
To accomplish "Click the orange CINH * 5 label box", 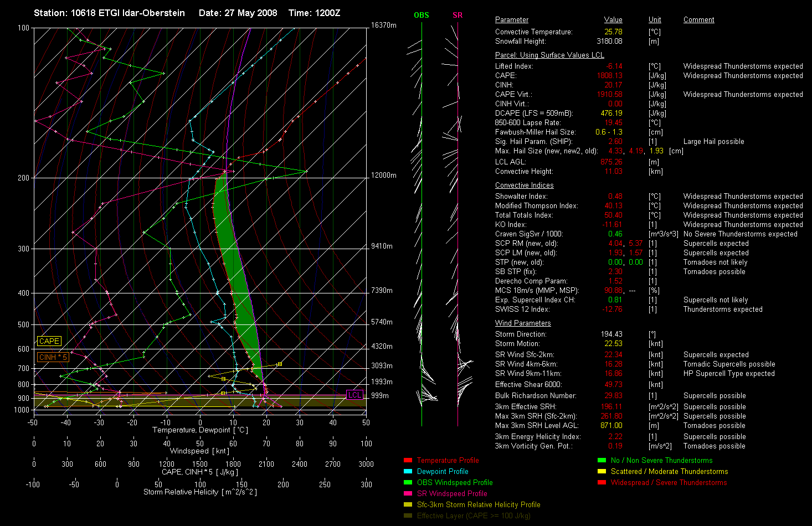I will tap(53, 358).
